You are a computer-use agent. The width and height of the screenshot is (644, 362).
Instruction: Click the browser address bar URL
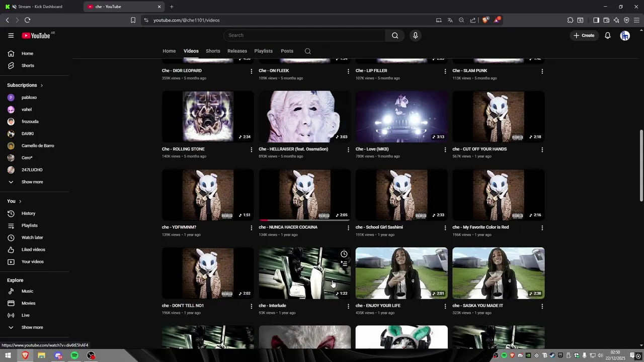186,20
